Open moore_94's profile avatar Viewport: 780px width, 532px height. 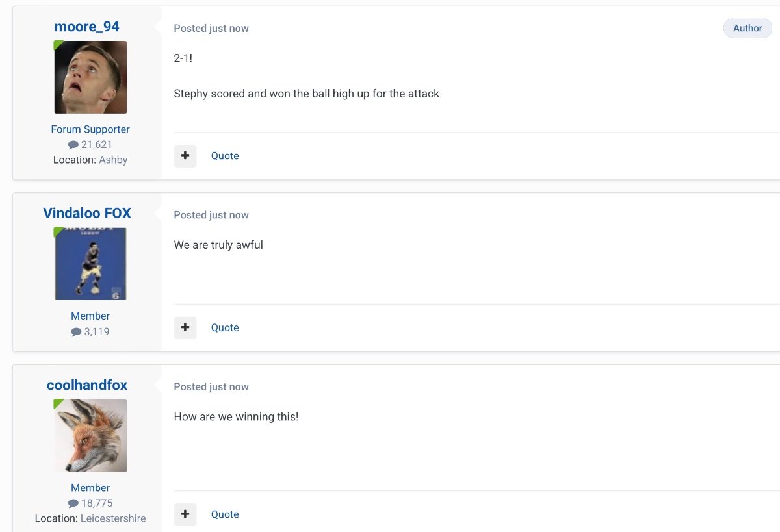[90, 77]
